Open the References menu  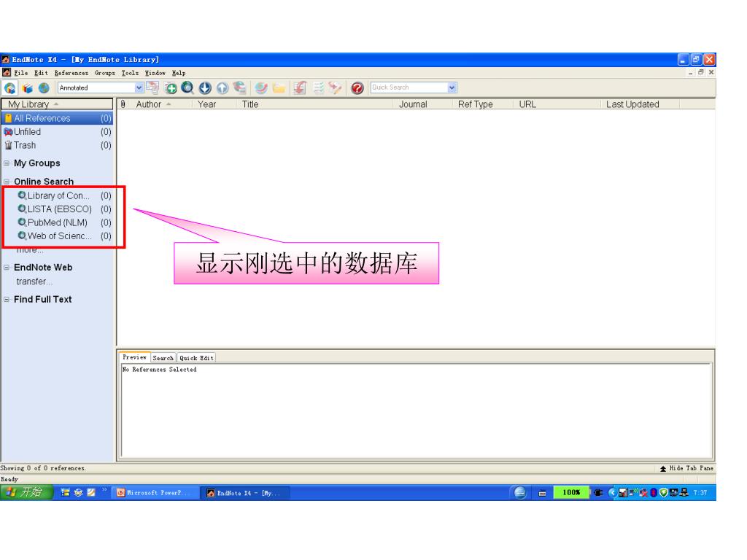pyautogui.click(x=71, y=73)
